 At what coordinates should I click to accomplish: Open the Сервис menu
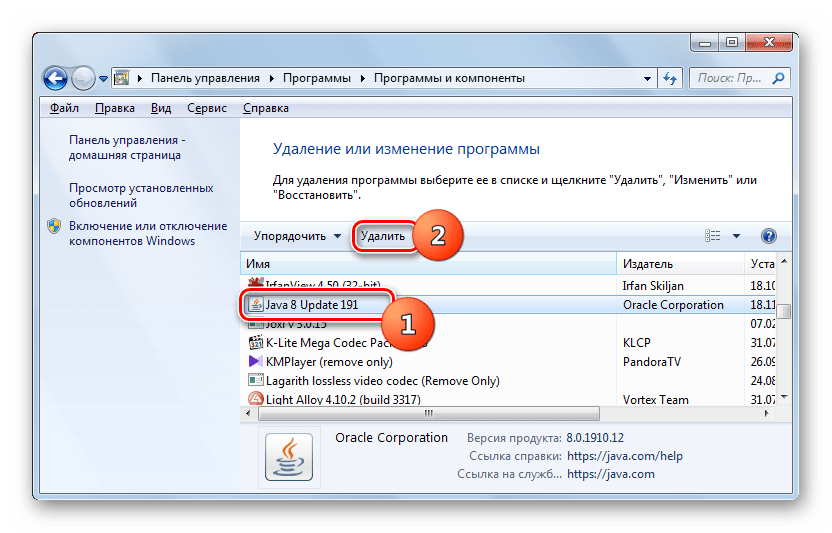pyautogui.click(x=208, y=108)
